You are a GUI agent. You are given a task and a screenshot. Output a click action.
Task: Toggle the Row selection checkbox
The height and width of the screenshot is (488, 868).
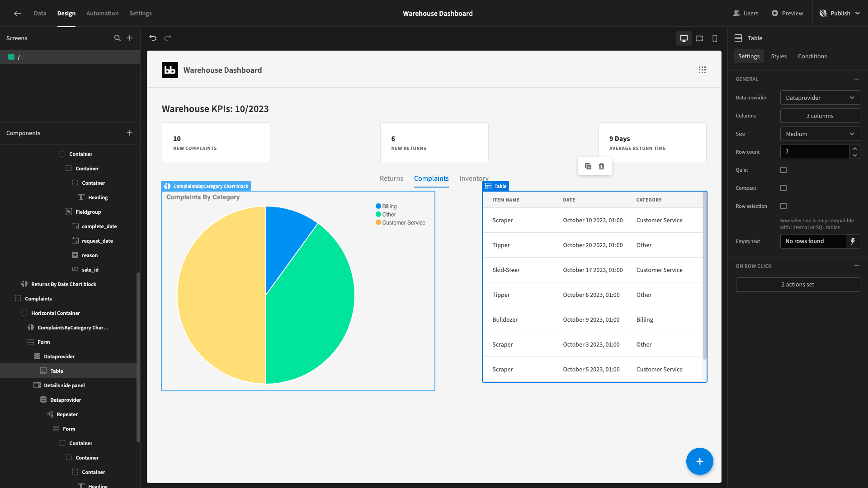783,206
